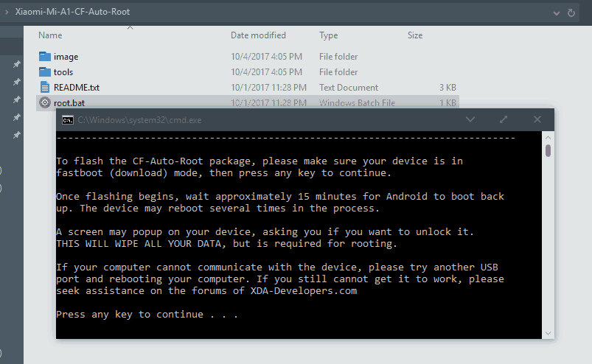The width and height of the screenshot is (592, 364).
Task: Click the console scrollbar up arrow
Action: [x=548, y=138]
